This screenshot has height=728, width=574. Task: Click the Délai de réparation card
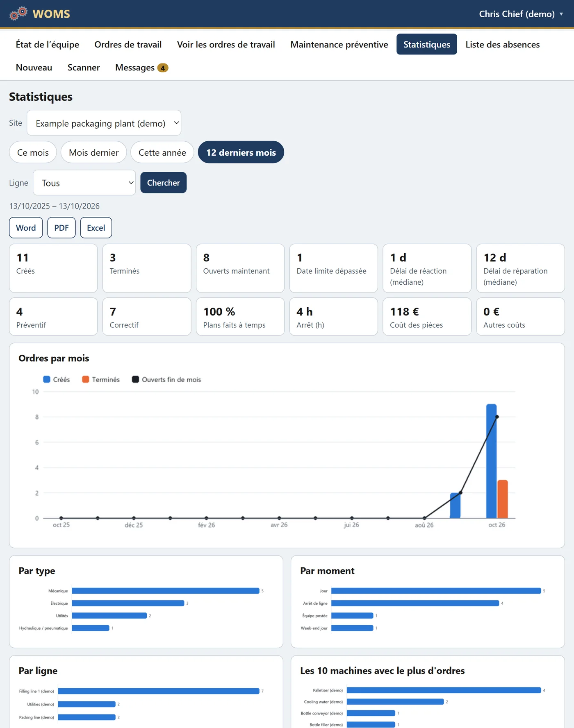tap(521, 268)
